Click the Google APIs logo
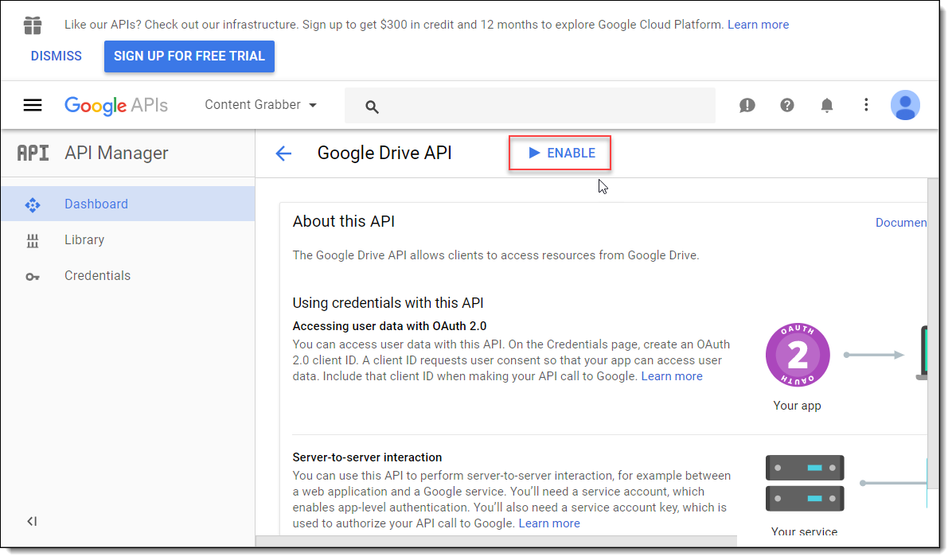 click(x=116, y=106)
